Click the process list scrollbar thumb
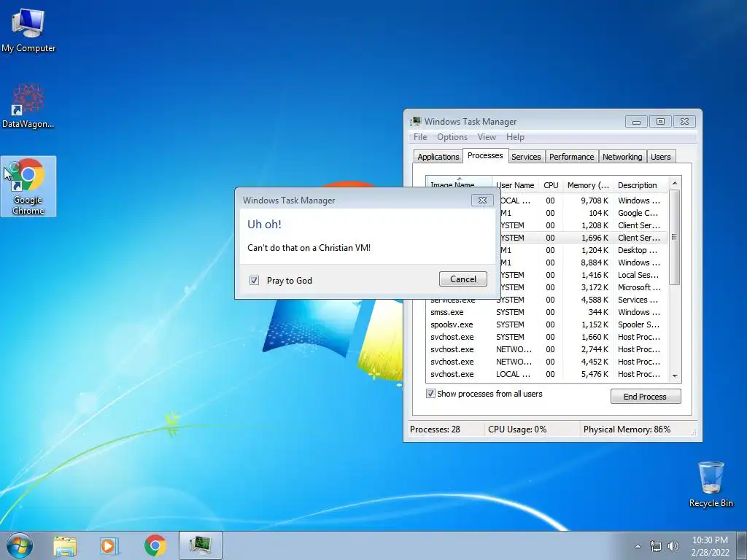 674,237
